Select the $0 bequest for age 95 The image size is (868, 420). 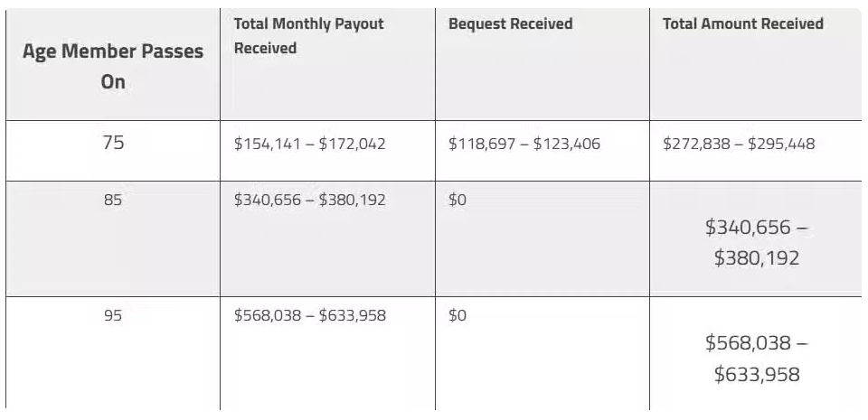pos(457,316)
